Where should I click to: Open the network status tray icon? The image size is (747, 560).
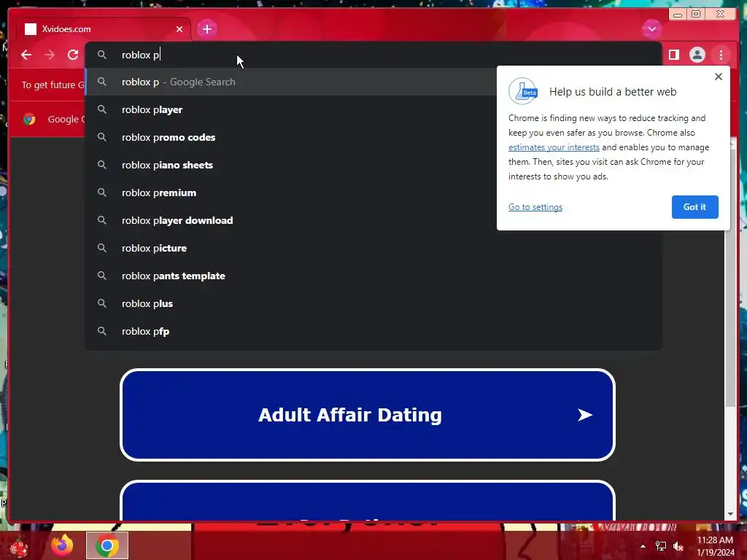tap(661, 546)
